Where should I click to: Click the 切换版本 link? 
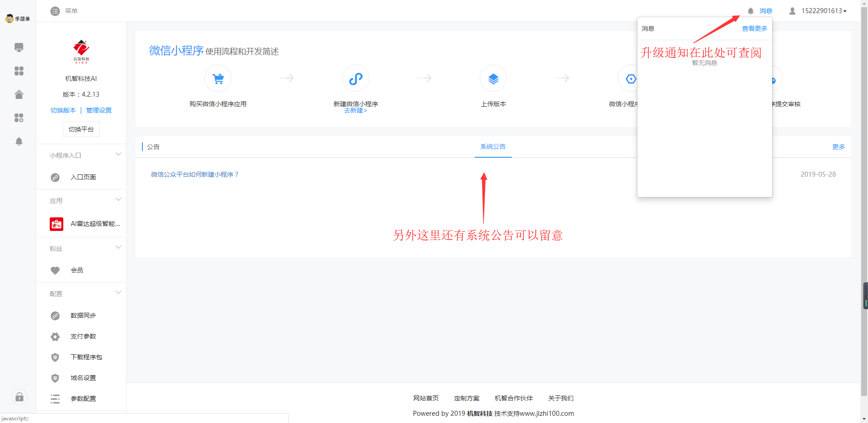pyautogui.click(x=63, y=110)
